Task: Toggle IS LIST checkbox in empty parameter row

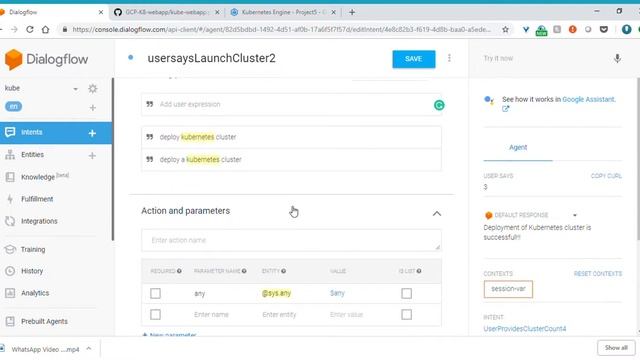Action: [407, 315]
